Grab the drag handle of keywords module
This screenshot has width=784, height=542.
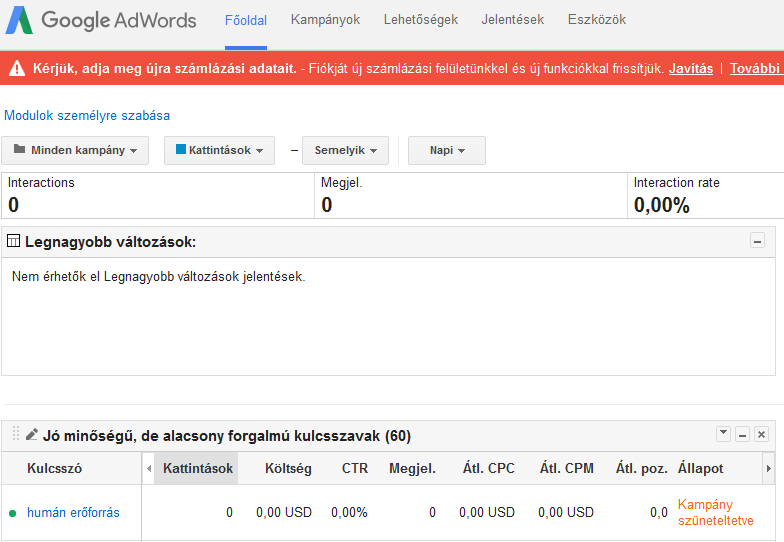click(16, 434)
